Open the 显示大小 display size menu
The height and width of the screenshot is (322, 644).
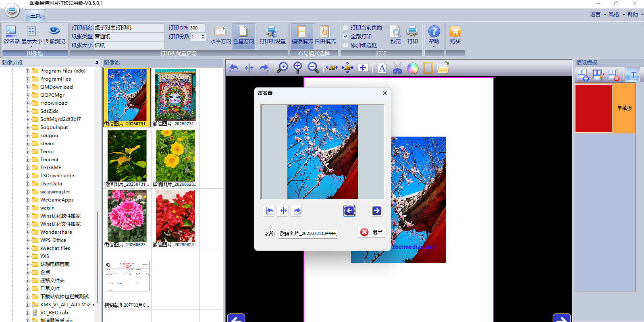(x=31, y=36)
